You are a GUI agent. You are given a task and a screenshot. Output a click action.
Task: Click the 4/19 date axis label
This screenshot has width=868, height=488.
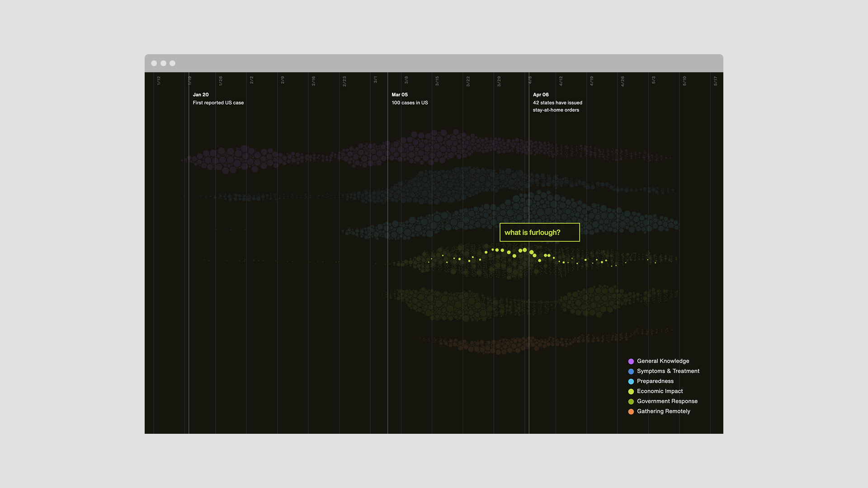[592, 81]
